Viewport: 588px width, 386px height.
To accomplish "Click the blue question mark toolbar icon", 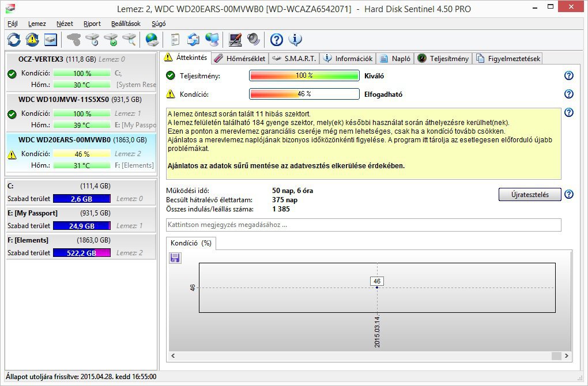I will point(276,39).
